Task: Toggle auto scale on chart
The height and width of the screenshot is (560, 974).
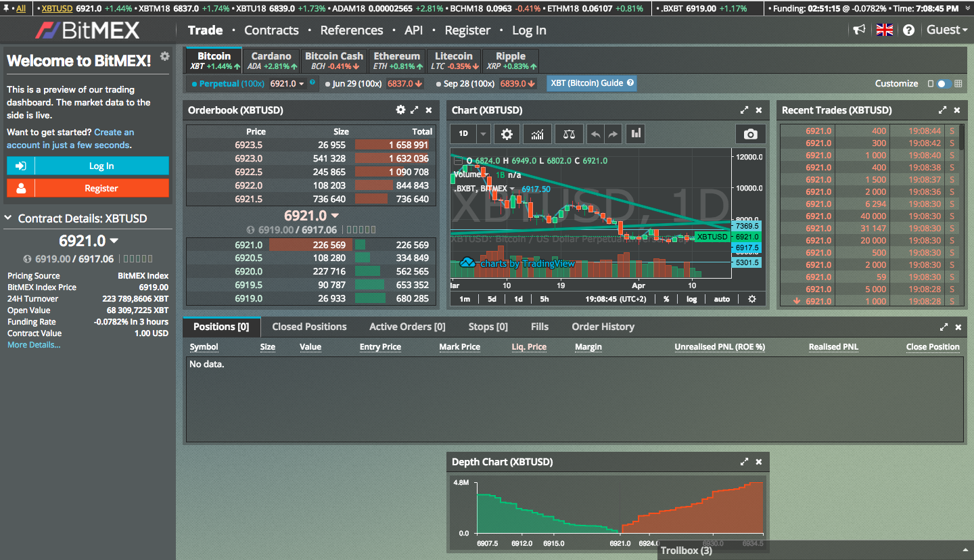Action: pos(722,299)
